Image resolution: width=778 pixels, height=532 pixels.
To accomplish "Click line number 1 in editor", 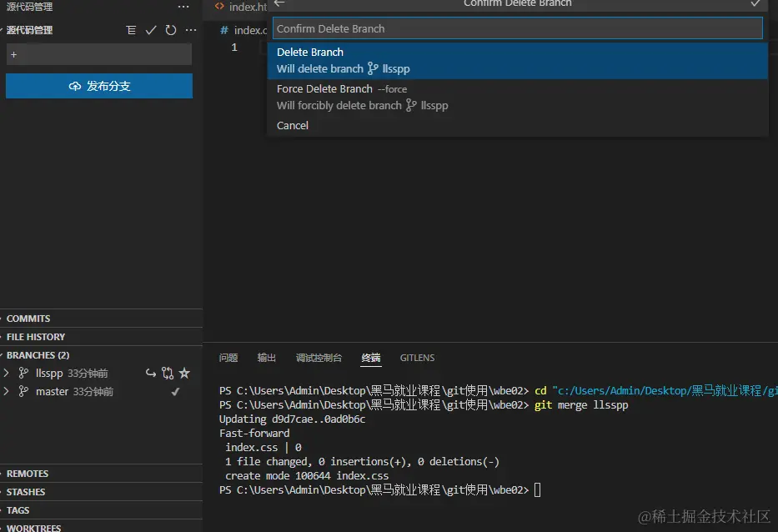I will (234, 48).
